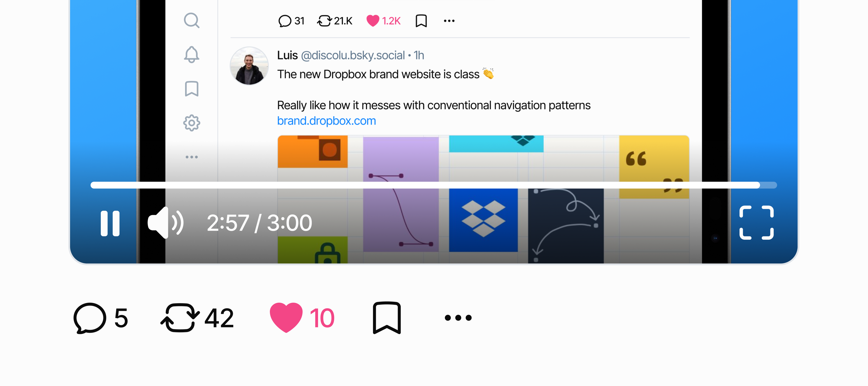The width and height of the screenshot is (868, 386).
Task: Open brand.dropbox.com link
Action: (x=326, y=121)
